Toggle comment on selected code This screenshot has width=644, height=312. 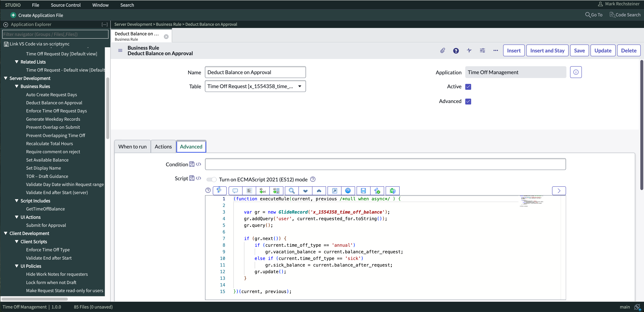click(235, 191)
